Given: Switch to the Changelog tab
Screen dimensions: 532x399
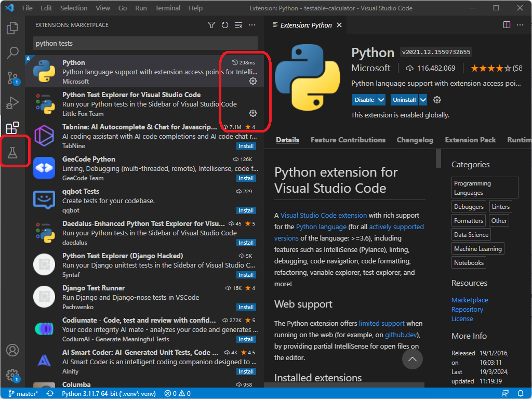Looking at the screenshot, I should (415, 140).
